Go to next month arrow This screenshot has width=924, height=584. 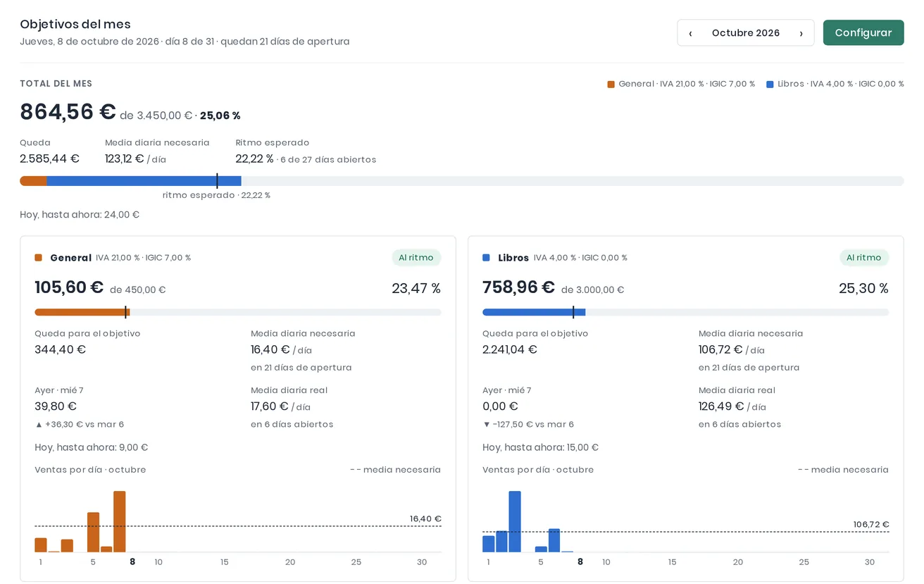point(801,33)
